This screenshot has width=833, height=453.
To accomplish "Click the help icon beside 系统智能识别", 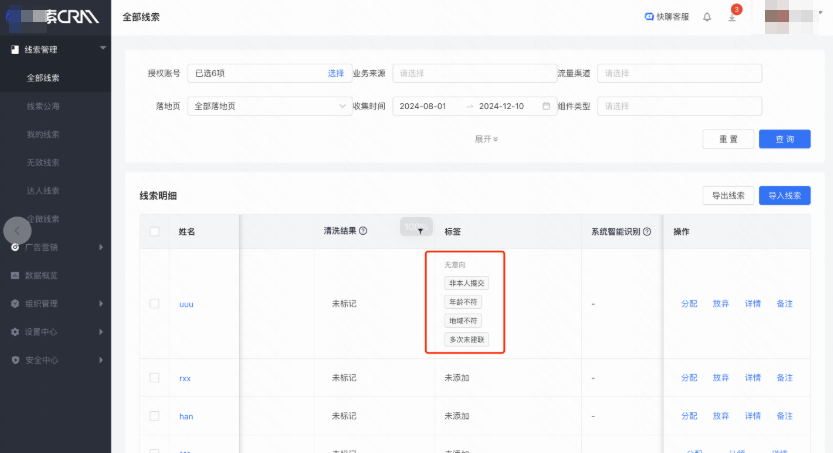I will tap(648, 231).
